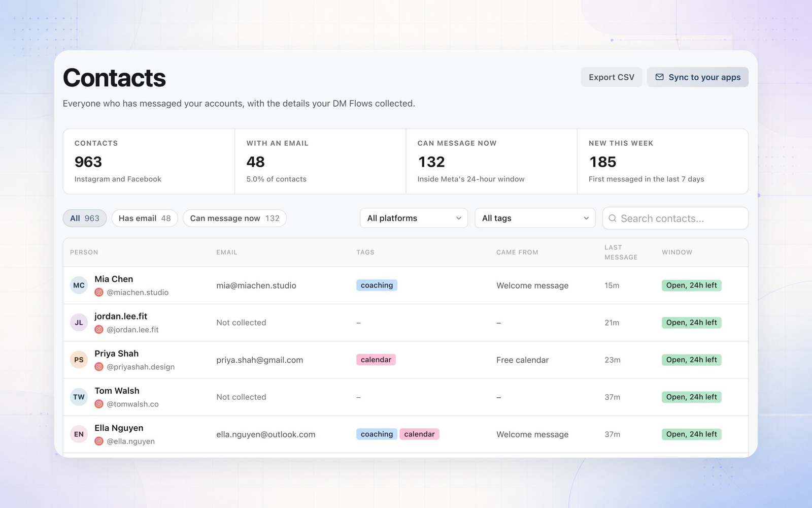Viewport: 812px width, 508px height.
Task: Click pink calendar tag on Priya Shah
Action: pos(376,360)
